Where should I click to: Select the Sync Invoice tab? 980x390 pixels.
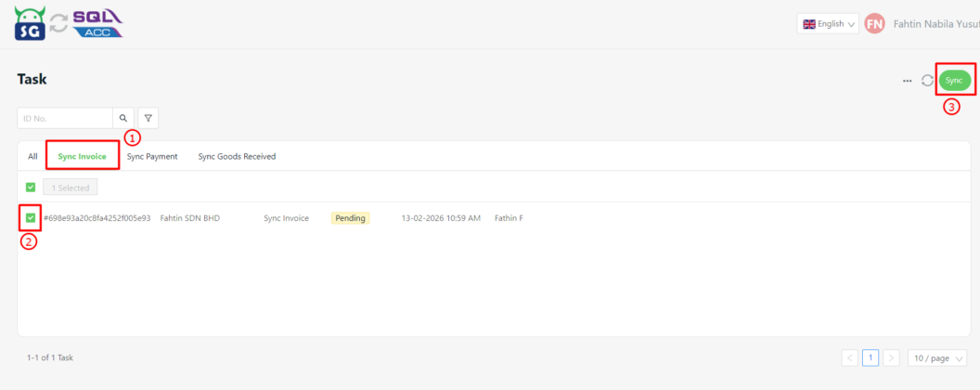point(82,157)
